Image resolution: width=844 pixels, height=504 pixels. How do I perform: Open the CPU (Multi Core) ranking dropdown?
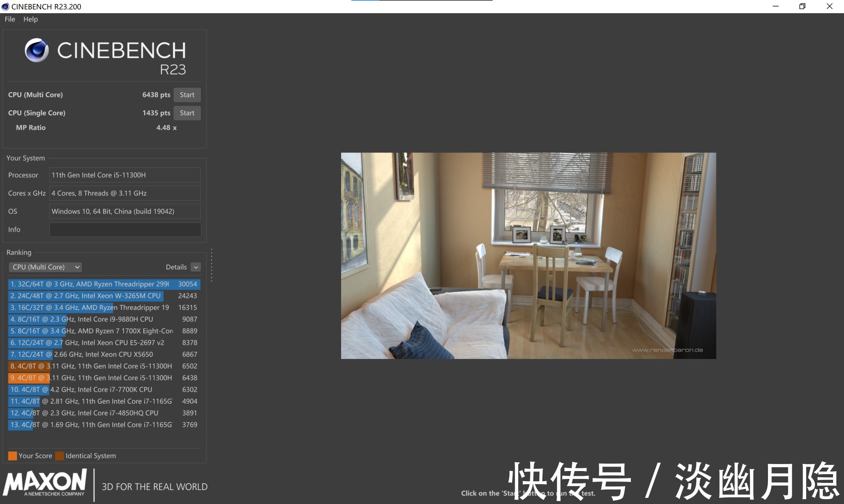coord(45,267)
